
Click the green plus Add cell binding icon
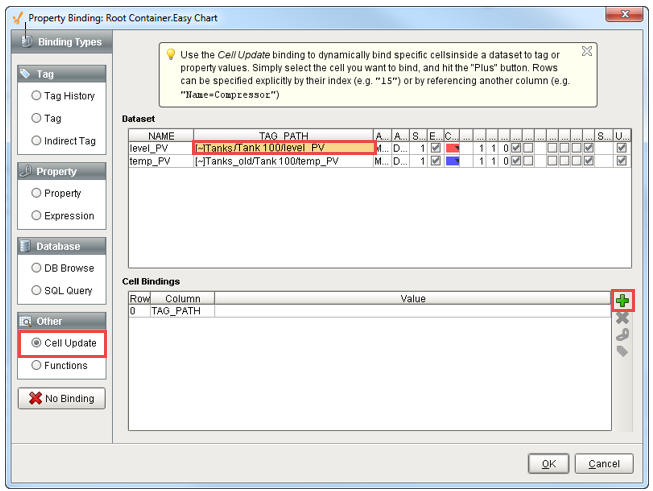(x=623, y=300)
